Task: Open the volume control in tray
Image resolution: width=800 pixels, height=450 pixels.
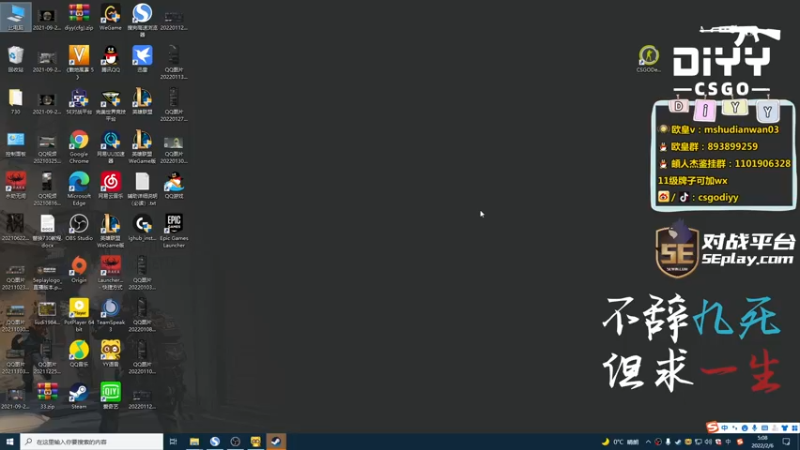Action: pos(708,442)
